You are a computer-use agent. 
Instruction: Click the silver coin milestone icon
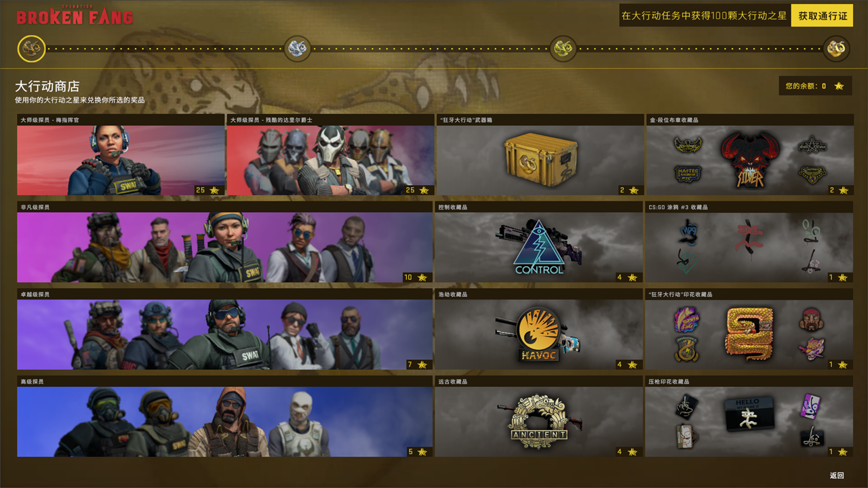coord(297,48)
